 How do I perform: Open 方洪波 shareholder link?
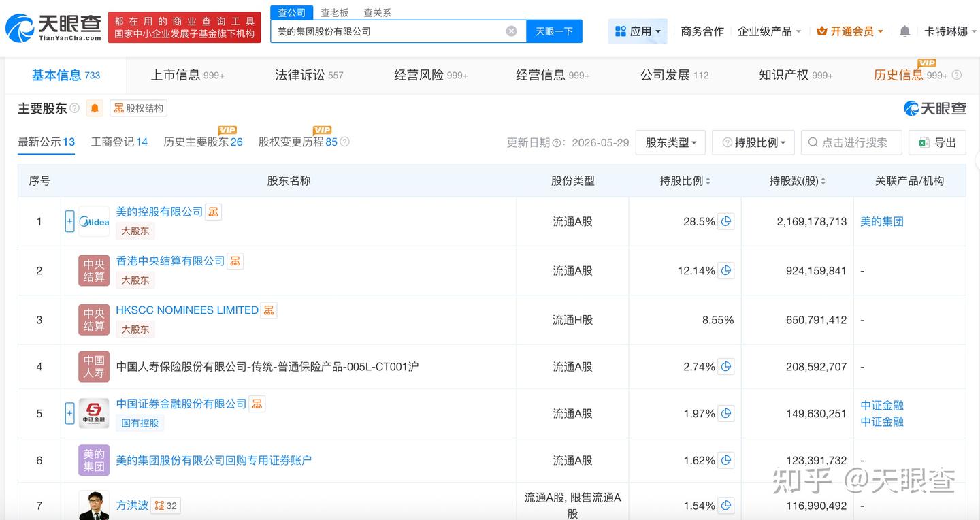click(132, 505)
